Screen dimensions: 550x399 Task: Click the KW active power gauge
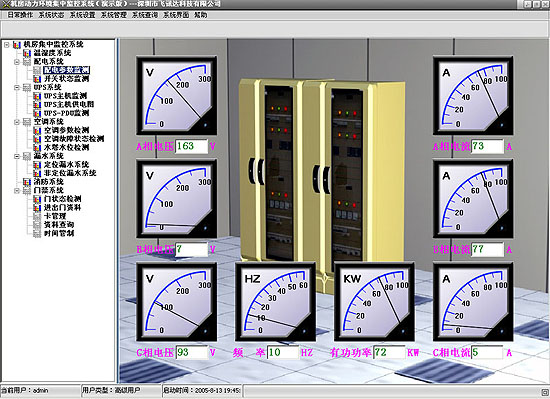374,302
